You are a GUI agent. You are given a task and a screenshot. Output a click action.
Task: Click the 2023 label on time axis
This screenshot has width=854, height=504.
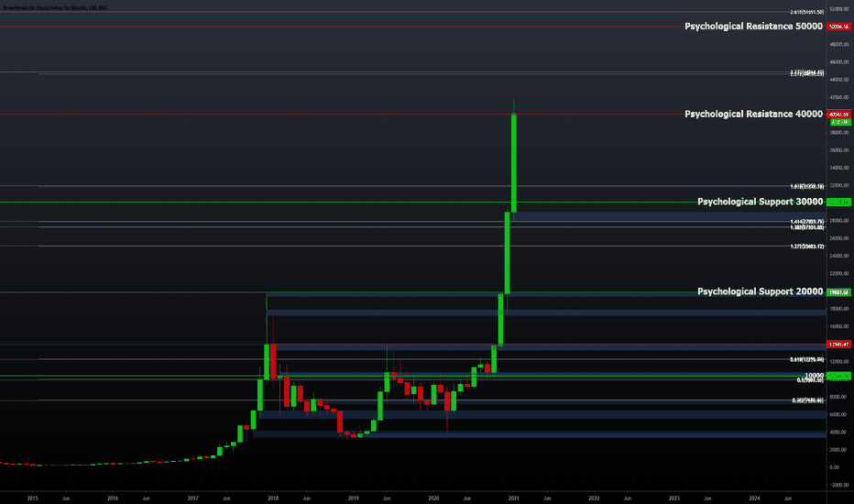[674, 498]
